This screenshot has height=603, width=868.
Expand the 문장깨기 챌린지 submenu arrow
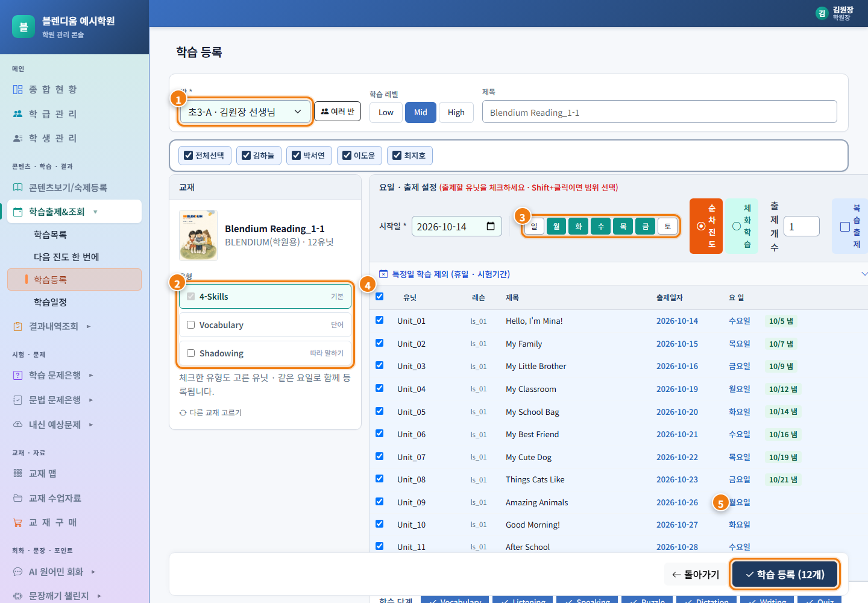pyautogui.click(x=99, y=596)
